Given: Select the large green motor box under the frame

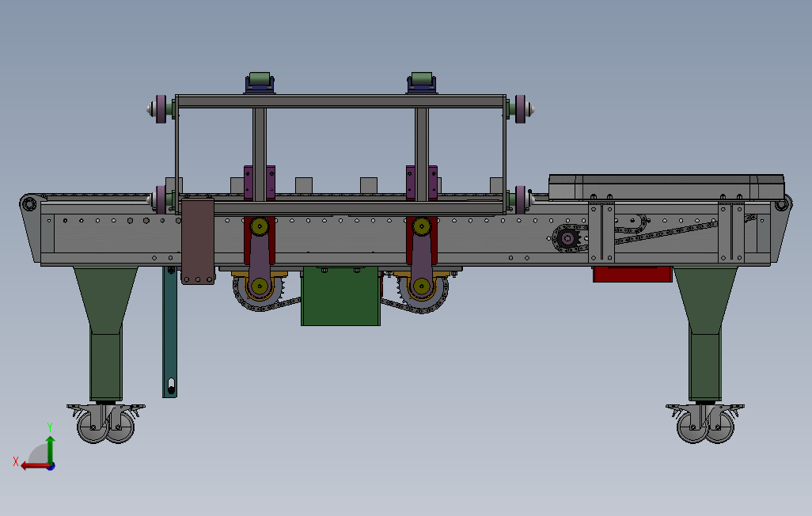Looking at the screenshot, I should point(341,296).
